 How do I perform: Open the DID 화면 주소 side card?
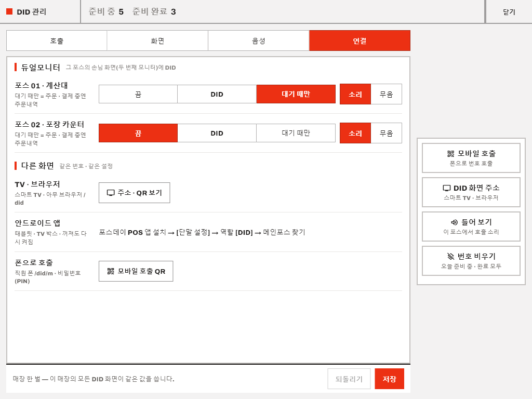coord(471,192)
